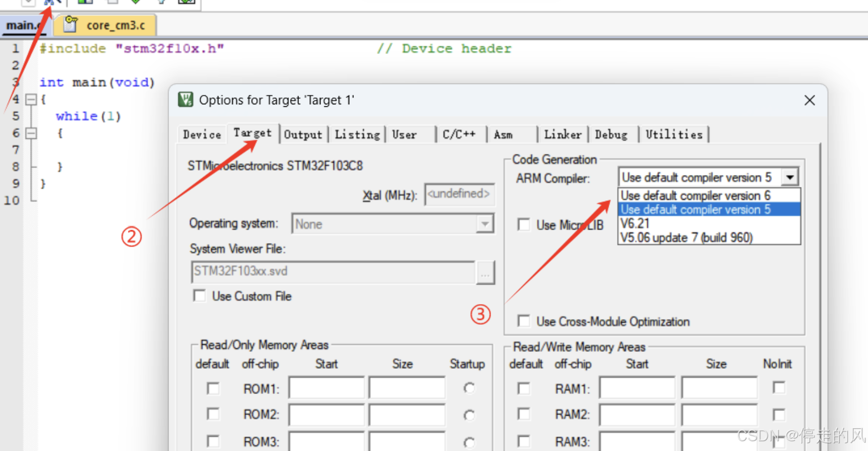The image size is (868, 451).
Task: Click the int main(void) code line
Action: (x=97, y=83)
